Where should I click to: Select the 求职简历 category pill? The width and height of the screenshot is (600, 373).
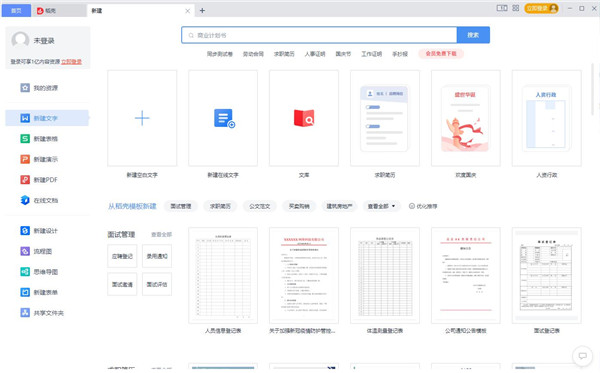coord(220,206)
